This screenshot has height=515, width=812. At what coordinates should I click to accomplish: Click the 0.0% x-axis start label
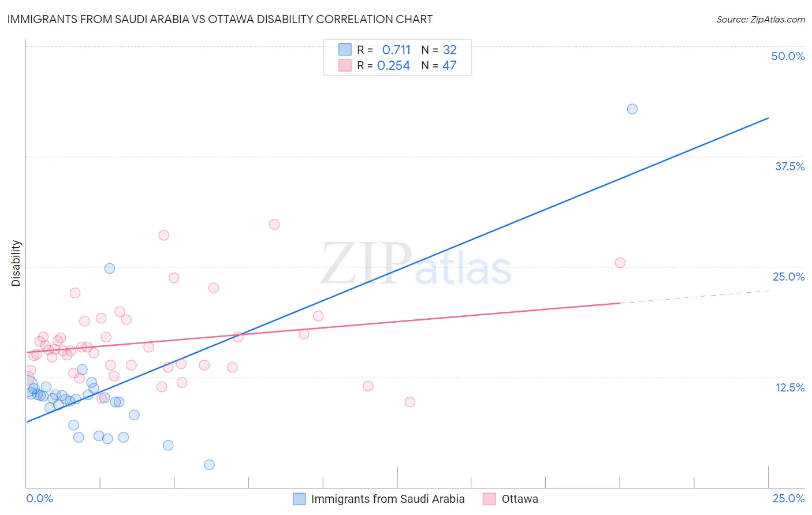tap(39, 498)
